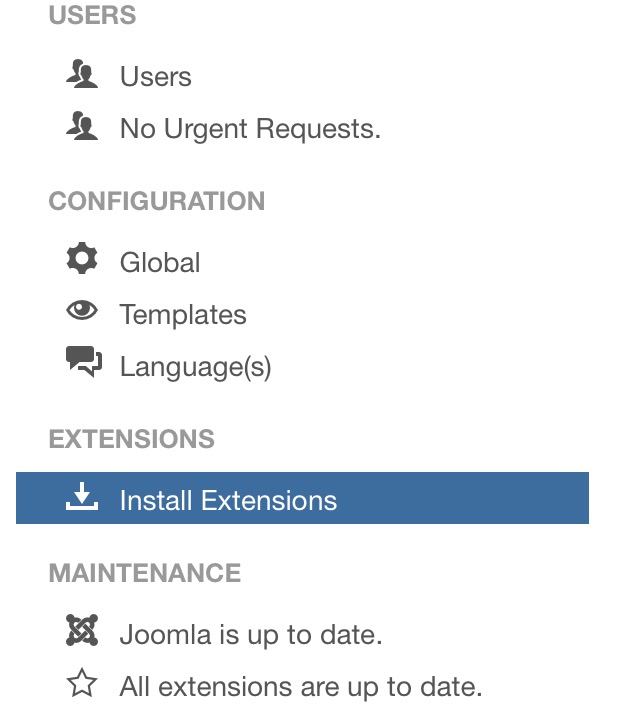Click the star icon beside extensions status
This screenshot has height=722, width=620.
[82, 685]
